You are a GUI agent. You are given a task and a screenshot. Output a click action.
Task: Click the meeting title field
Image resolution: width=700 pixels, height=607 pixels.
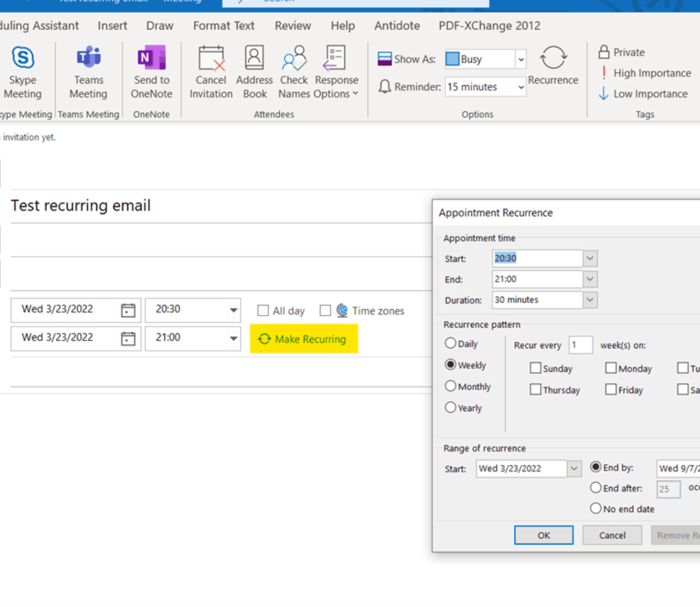(221, 206)
